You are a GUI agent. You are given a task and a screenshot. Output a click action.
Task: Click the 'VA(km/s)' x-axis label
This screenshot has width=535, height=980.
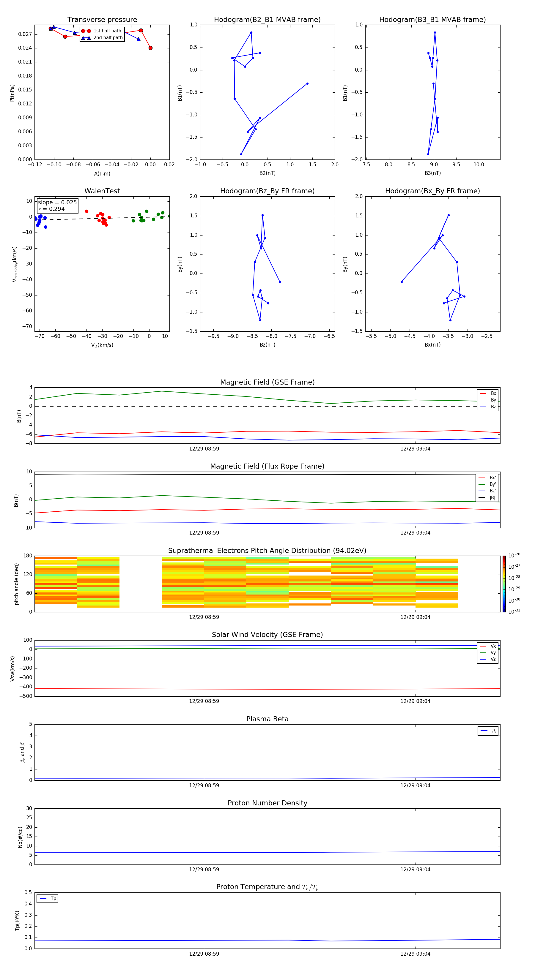(x=102, y=345)
